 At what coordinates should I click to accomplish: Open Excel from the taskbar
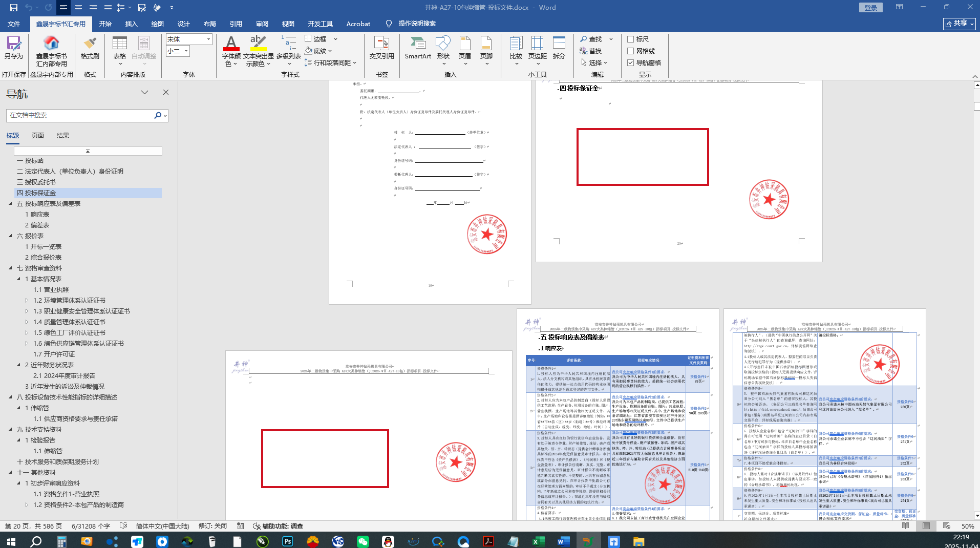[538, 541]
